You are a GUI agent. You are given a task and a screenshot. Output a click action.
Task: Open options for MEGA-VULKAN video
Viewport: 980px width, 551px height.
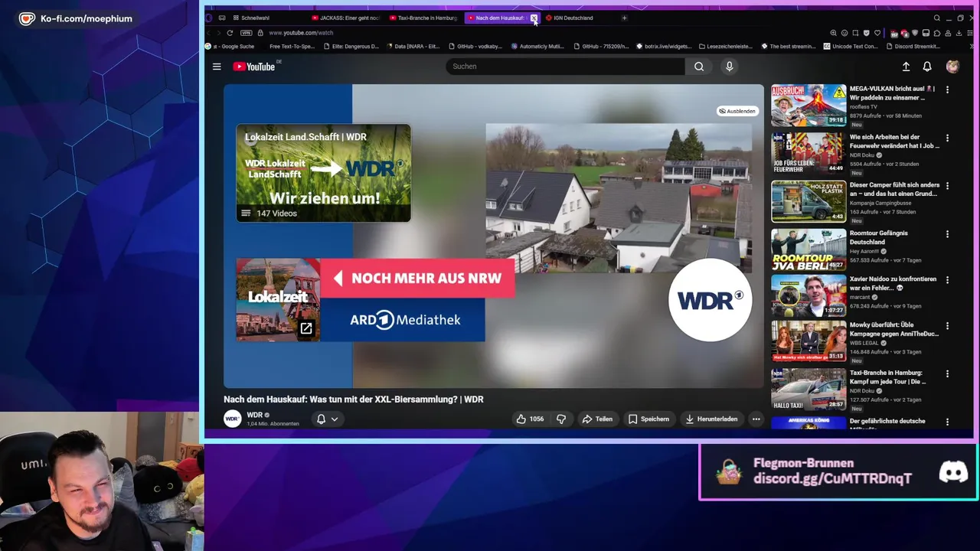click(947, 90)
